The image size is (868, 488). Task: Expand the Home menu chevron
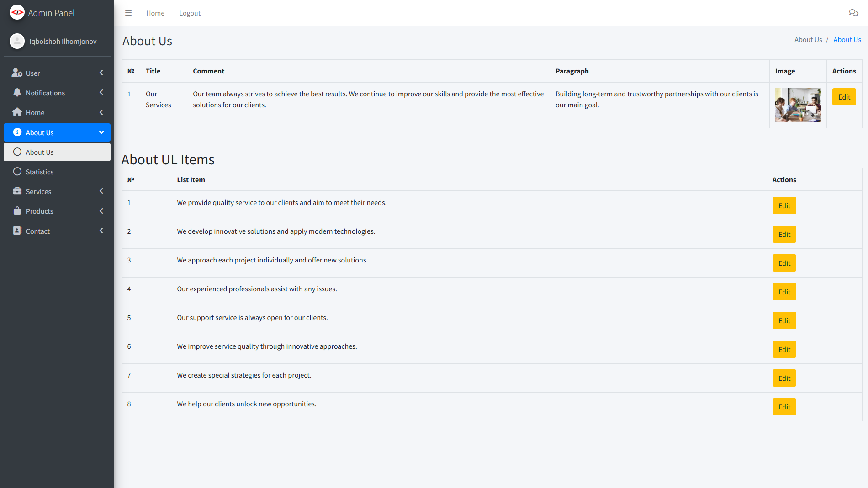101,112
